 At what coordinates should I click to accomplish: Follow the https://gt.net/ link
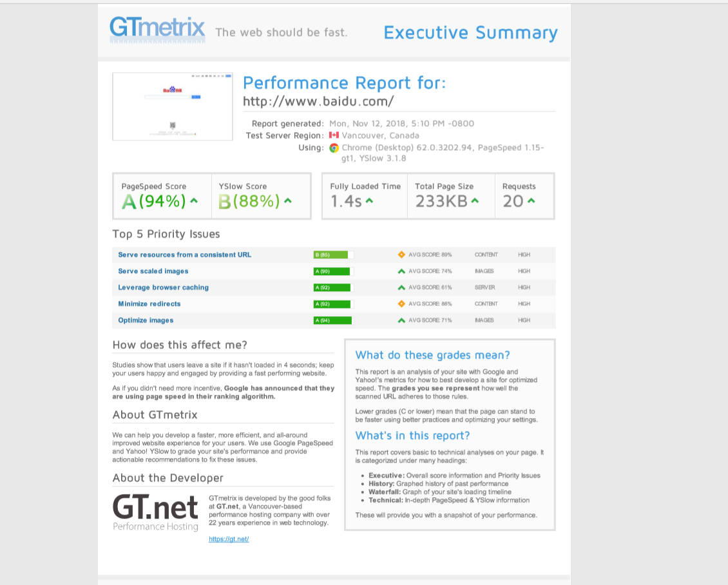click(229, 539)
